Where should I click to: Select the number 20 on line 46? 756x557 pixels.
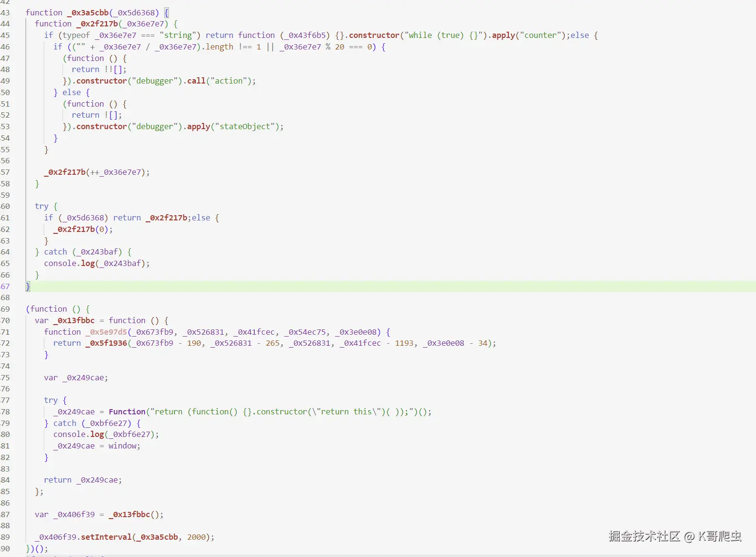[x=339, y=47]
